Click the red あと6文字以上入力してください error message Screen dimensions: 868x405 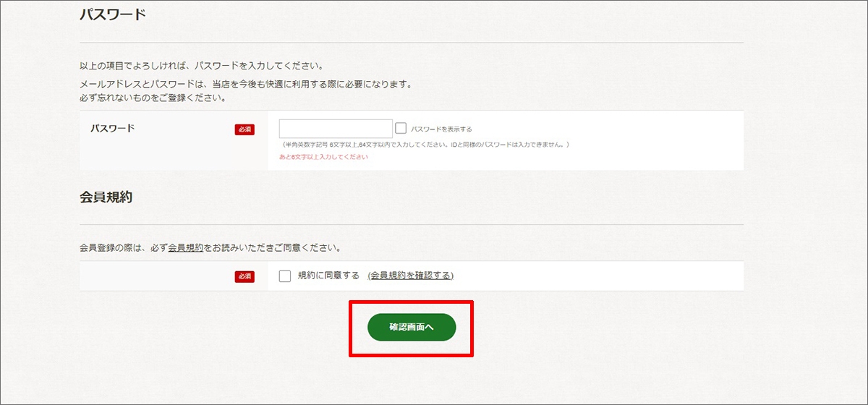[323, 157]
